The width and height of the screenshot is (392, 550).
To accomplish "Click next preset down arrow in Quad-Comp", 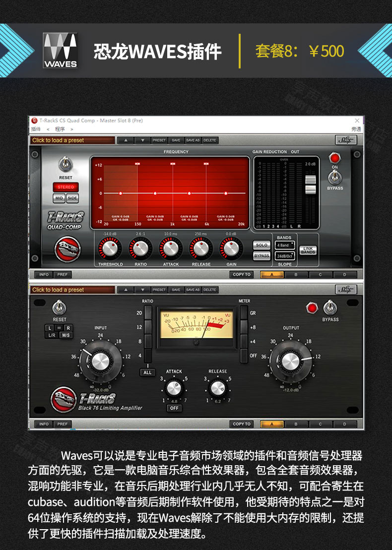I will (x=142, y=140).
